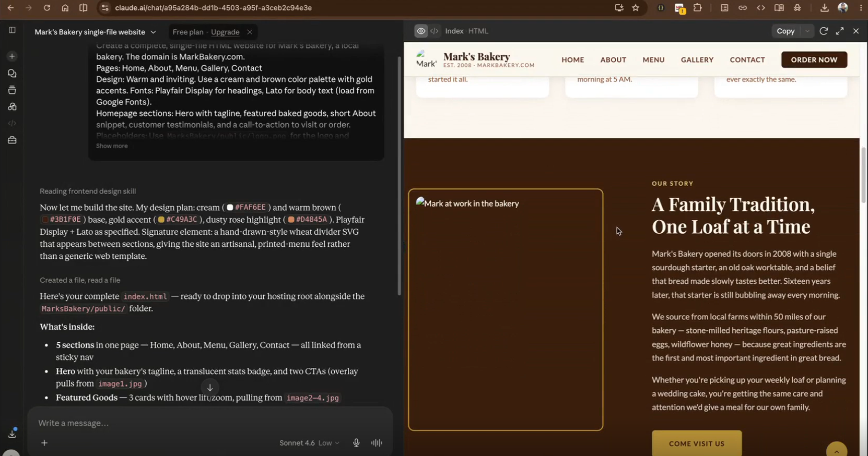The width and height of the screenshot is (868, 456).
Task: Open the Sonnet 4.6 model selector
Action: [309, 443]
